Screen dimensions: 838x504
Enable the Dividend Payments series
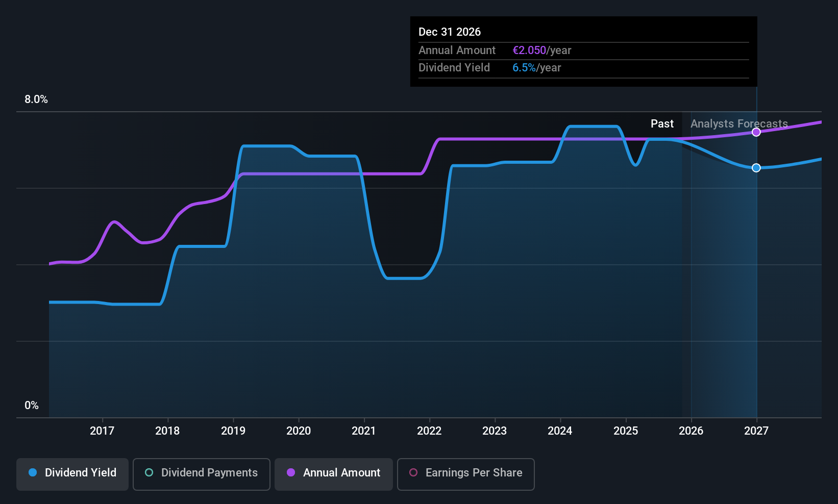[x=202, y=474]
